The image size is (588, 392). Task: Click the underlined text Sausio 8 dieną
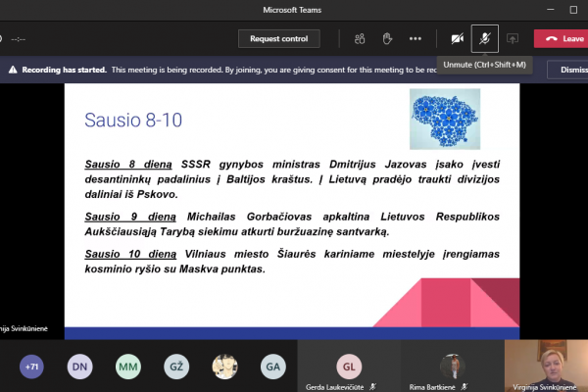pyautogui.click(x=128, y=165)
